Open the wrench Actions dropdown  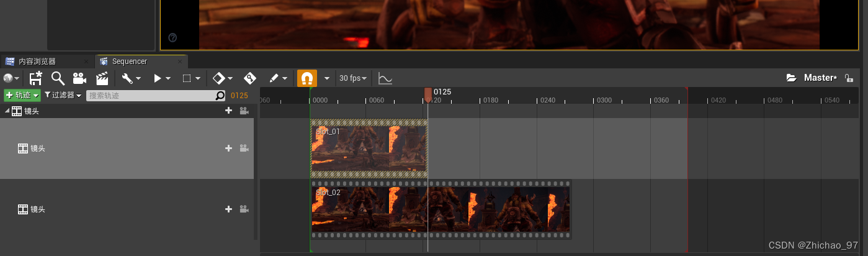131,78
